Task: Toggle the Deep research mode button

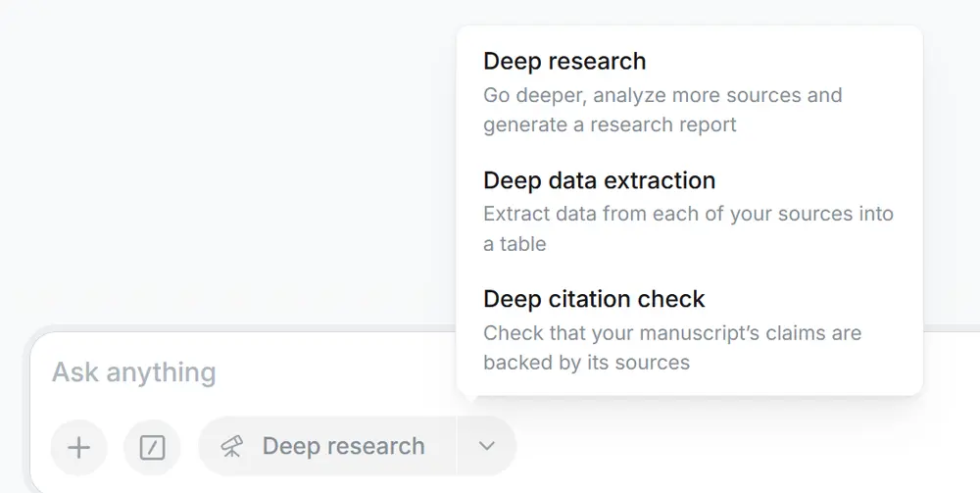Action: (327, 446)
